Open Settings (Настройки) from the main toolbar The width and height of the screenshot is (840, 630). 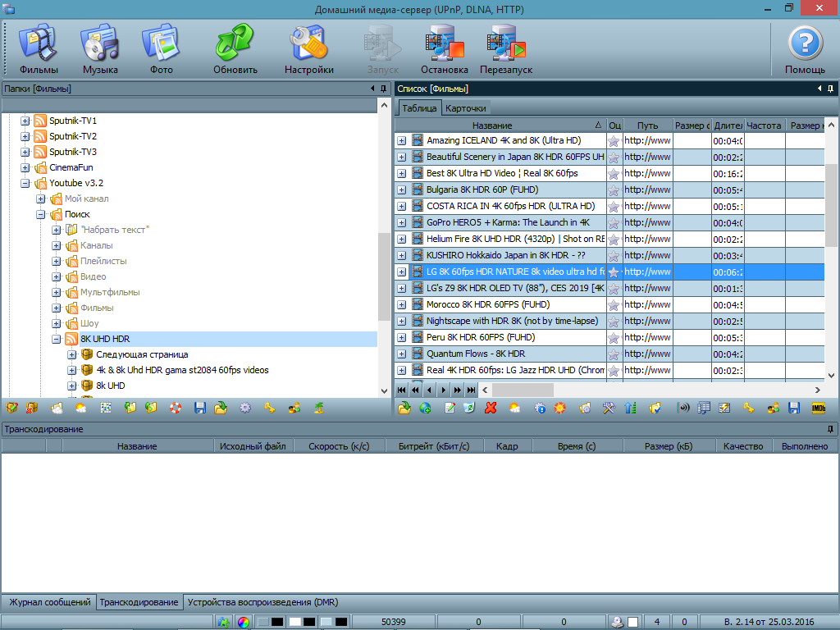coord(308,48)
